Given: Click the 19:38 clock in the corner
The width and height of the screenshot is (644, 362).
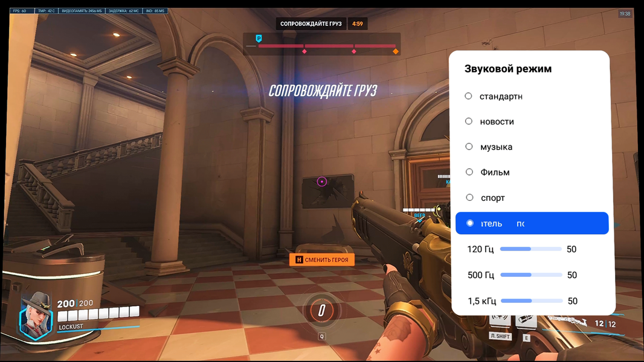Looking at the screenshot, I should tap(625, 13).
